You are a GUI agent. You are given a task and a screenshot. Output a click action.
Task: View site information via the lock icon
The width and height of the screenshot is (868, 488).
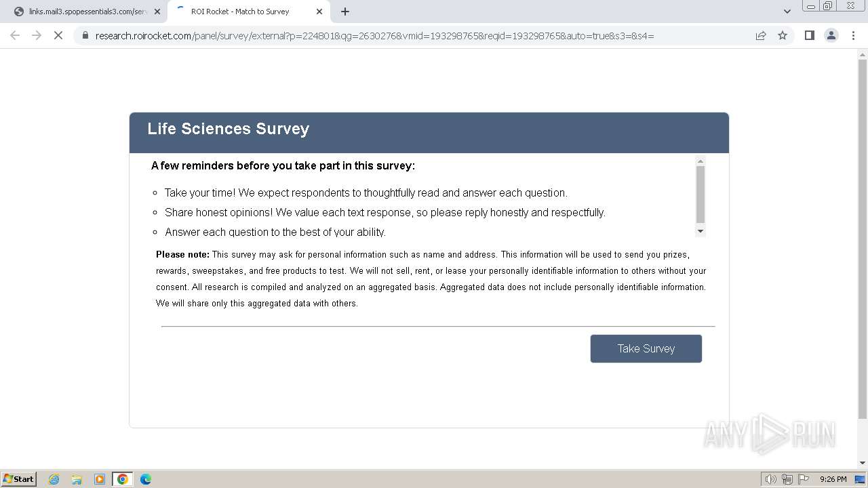(85, 35)
